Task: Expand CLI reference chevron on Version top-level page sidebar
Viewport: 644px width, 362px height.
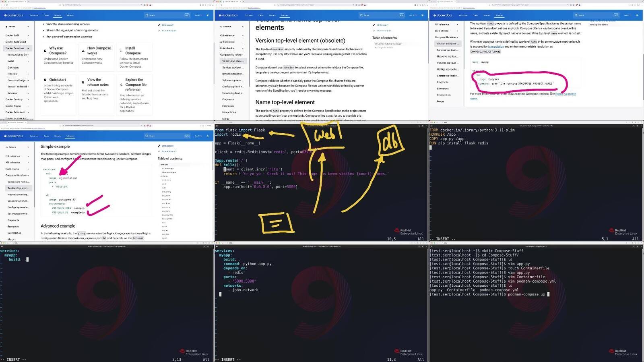Action: coord(243,35)
